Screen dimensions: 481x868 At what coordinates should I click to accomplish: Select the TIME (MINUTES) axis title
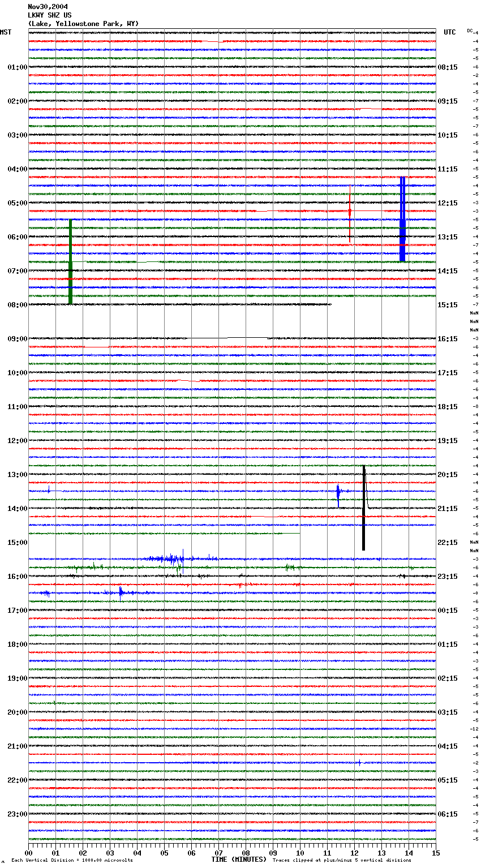click(238, 860)
